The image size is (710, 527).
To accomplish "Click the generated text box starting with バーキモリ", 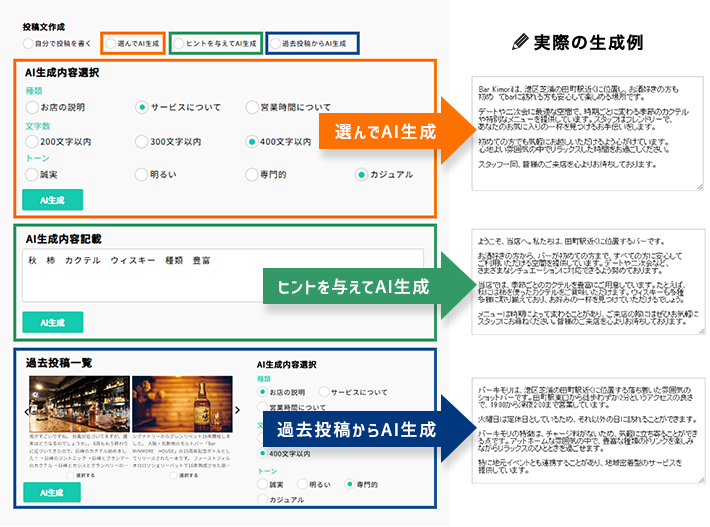I will click(588, 431).
